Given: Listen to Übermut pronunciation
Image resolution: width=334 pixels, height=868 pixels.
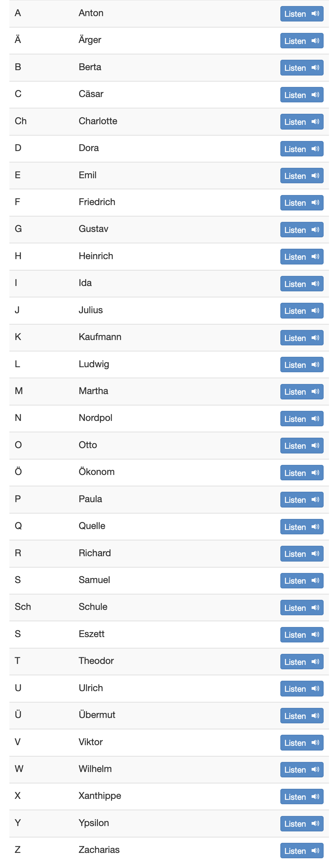Looking at the screenshot, I should click(x=301, y=716).
